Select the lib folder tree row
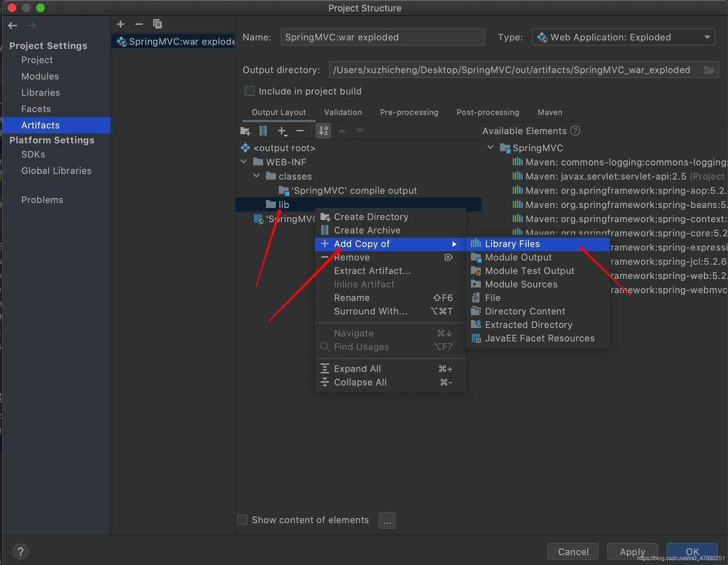This screenshot has height=565, width=728. coord(358,204)
